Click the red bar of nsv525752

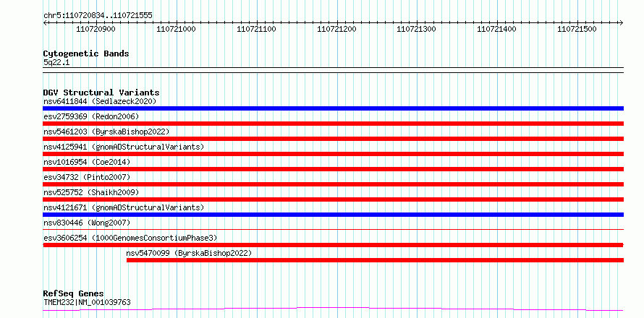pyautogui.click(x=333, y=199)
